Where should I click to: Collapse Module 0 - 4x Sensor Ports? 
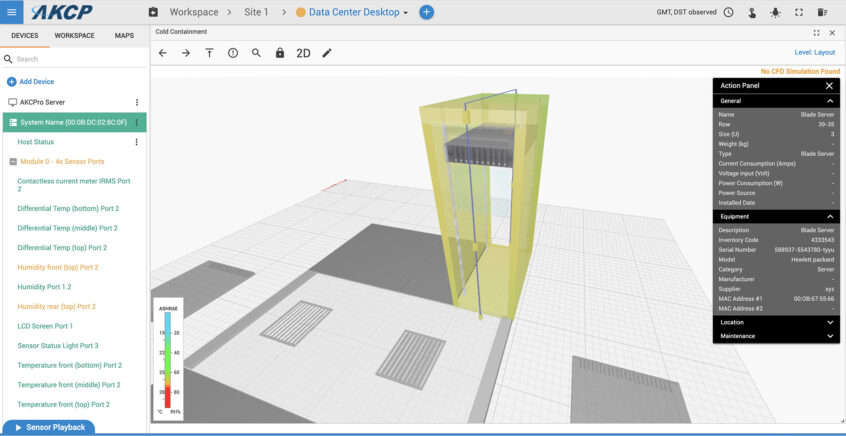tap(13, 161)
